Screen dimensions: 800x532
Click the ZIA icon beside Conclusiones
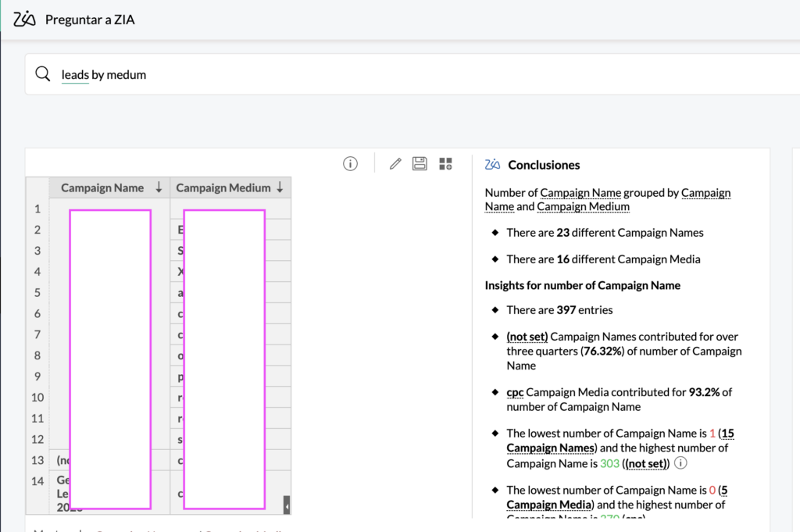492,164
